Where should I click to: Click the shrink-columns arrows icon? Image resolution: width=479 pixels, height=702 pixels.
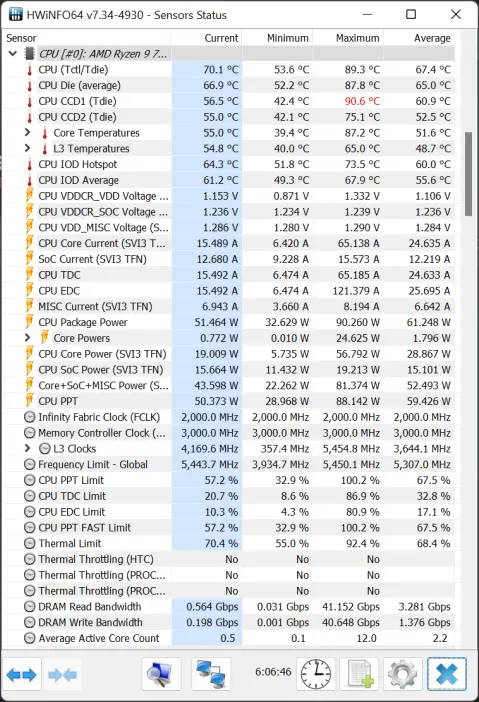click(x=62, y=674)
